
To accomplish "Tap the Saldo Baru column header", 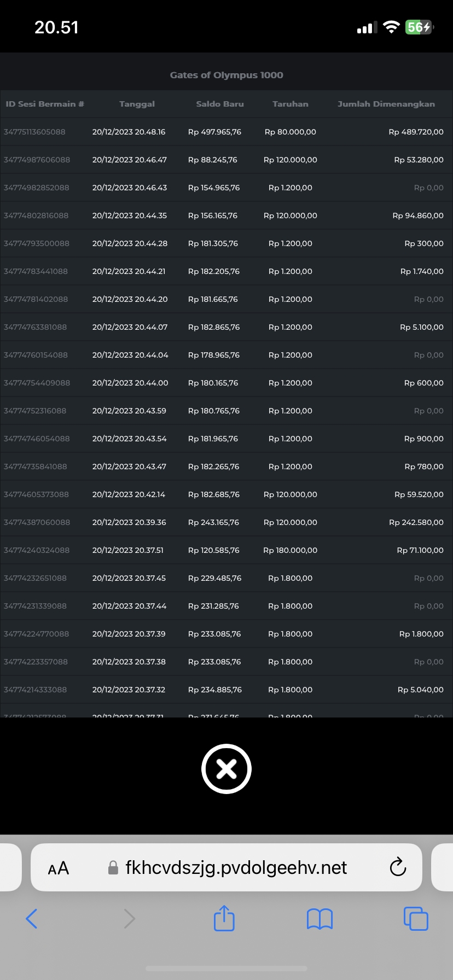I will click(x=220, y=104).
